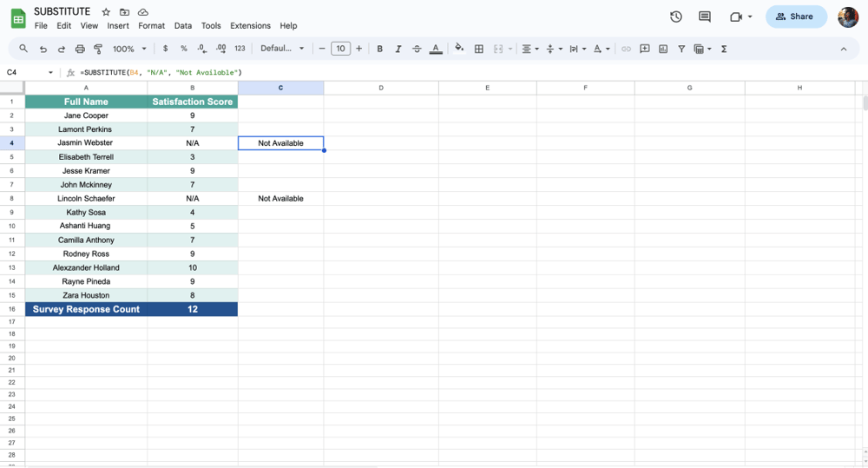Click the Borders icon
Viewport: 868px width, 468px height.
point(478,49)
